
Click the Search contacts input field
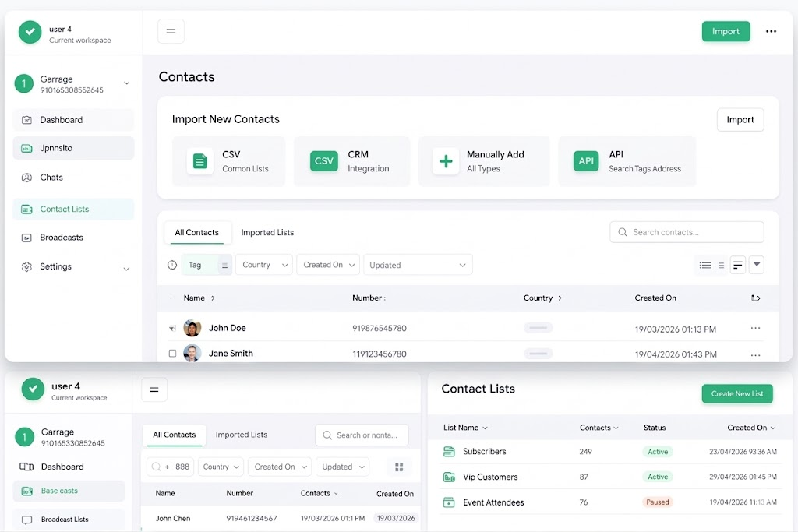pyautogui.click(x=687, y=232)
